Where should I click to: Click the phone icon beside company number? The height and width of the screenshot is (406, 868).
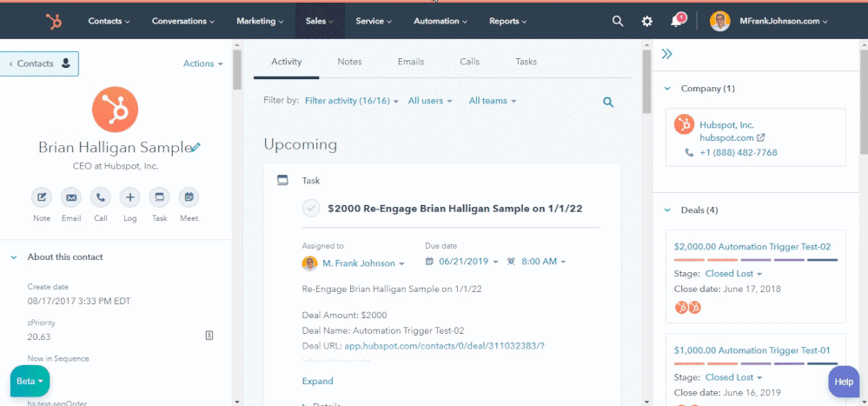pyautogui.click(x=689, y=153)
